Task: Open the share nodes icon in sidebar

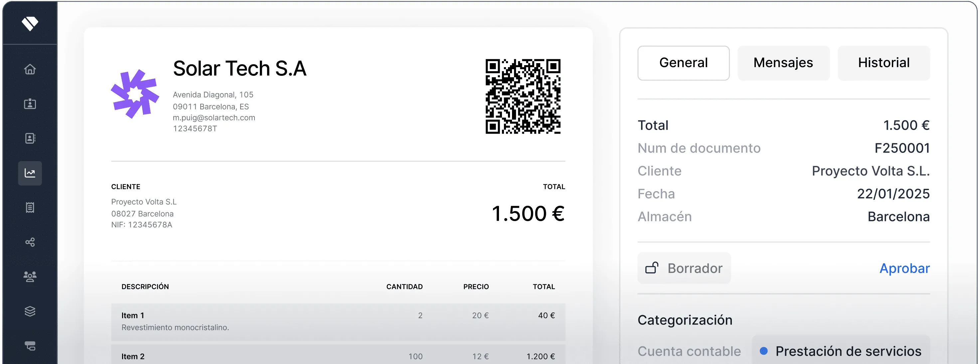Action: 30,242
